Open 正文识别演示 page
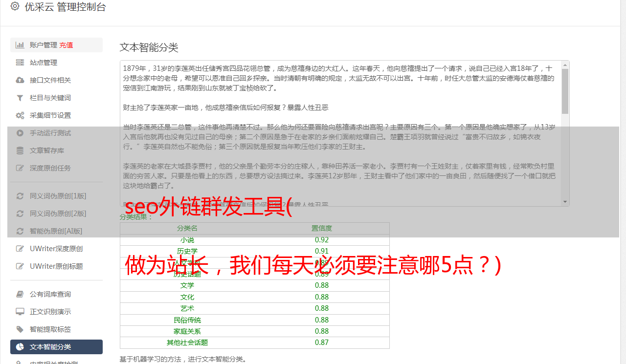 [57, 312]
